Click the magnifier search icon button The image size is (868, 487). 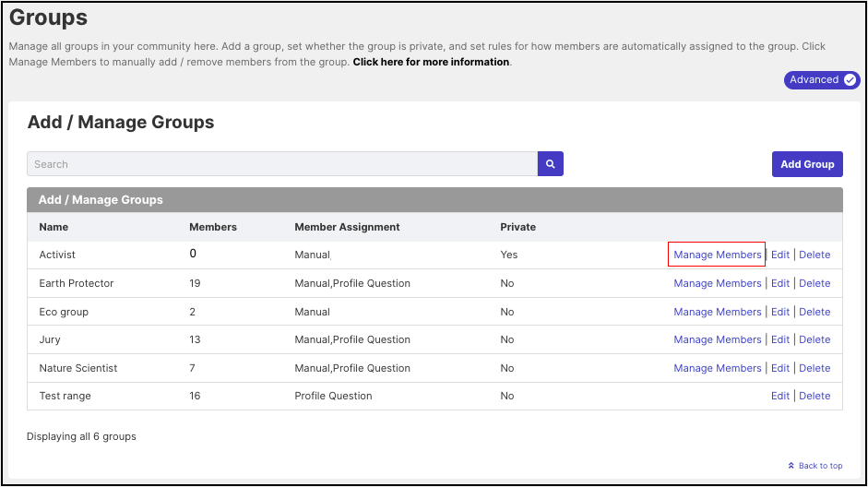pos(551,164)
